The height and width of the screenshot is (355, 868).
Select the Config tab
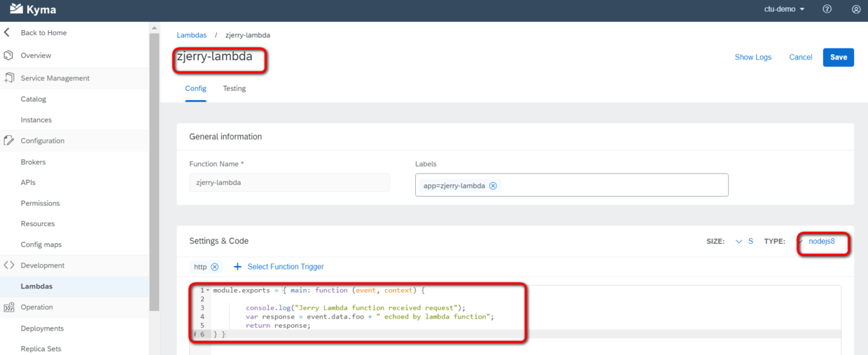point(195,89)
